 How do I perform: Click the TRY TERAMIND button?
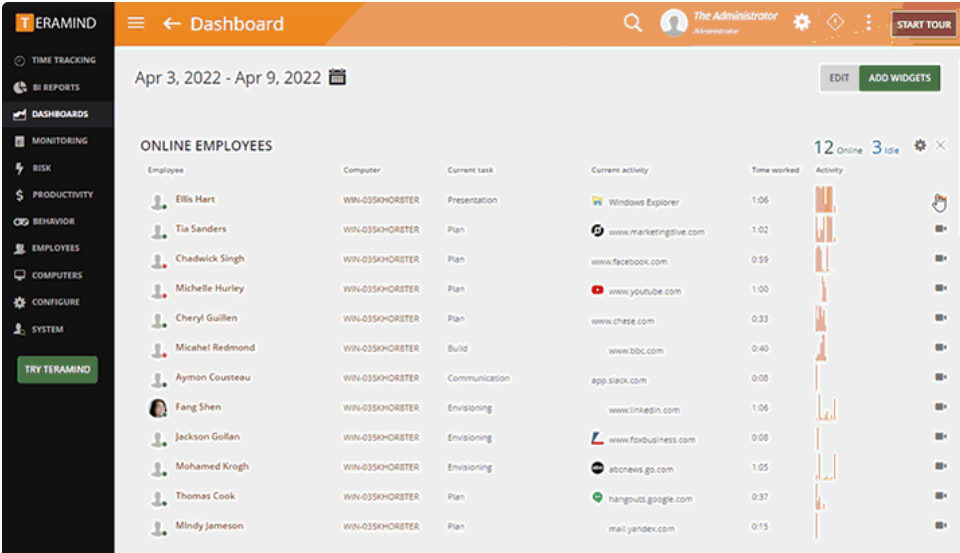click(x=57, y=369)
